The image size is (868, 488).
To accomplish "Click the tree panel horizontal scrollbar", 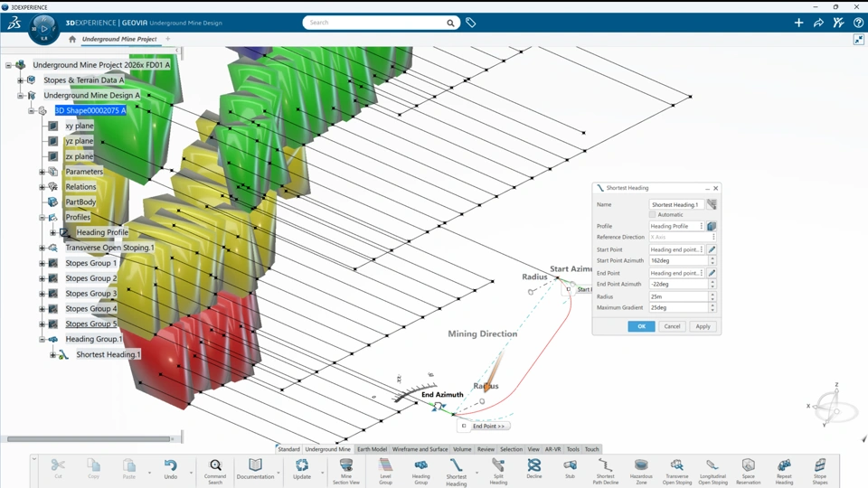I will (89, 439).
